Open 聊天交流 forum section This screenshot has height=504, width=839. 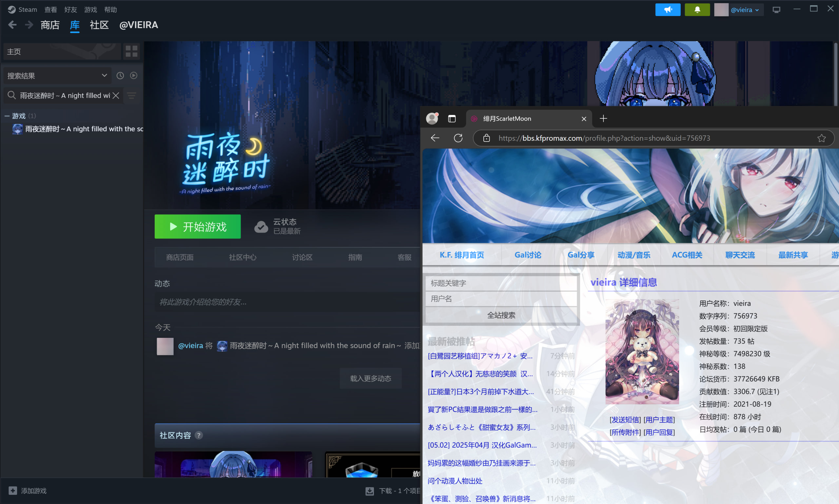[x=740, y=255]
